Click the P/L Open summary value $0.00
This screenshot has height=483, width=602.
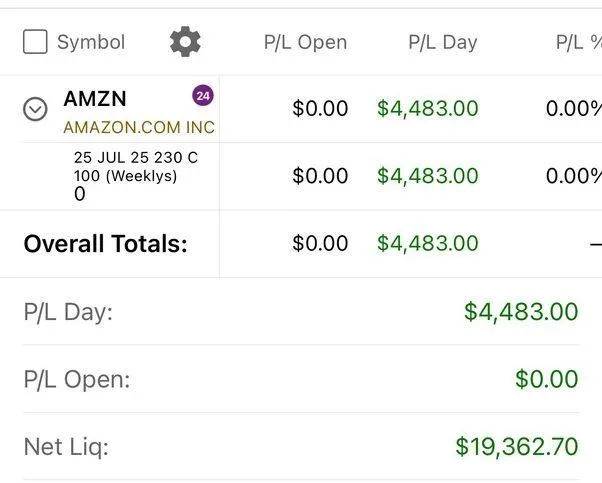click(x=546, y=379)
